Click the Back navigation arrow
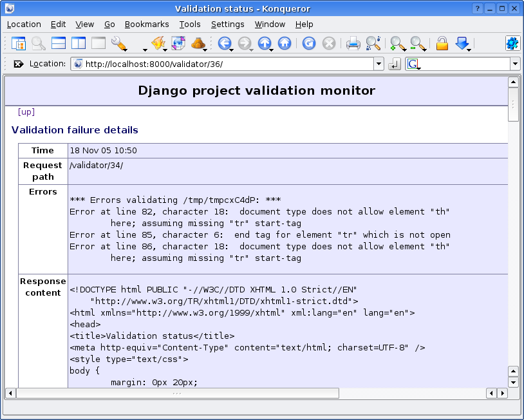The image size is (524, 420). click(225, 43)
